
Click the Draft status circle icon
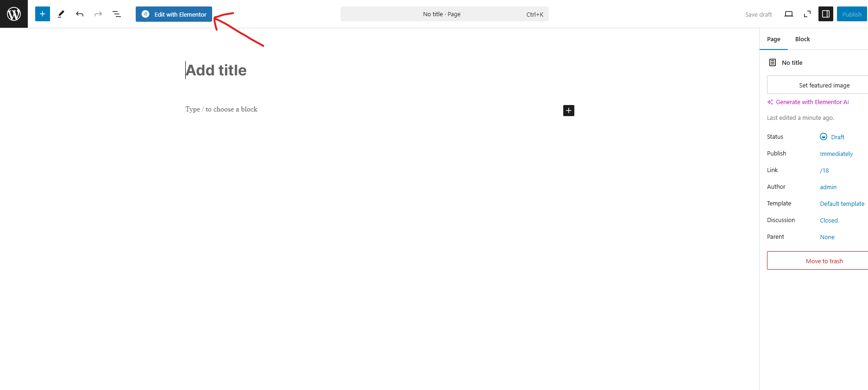point(824,136)
